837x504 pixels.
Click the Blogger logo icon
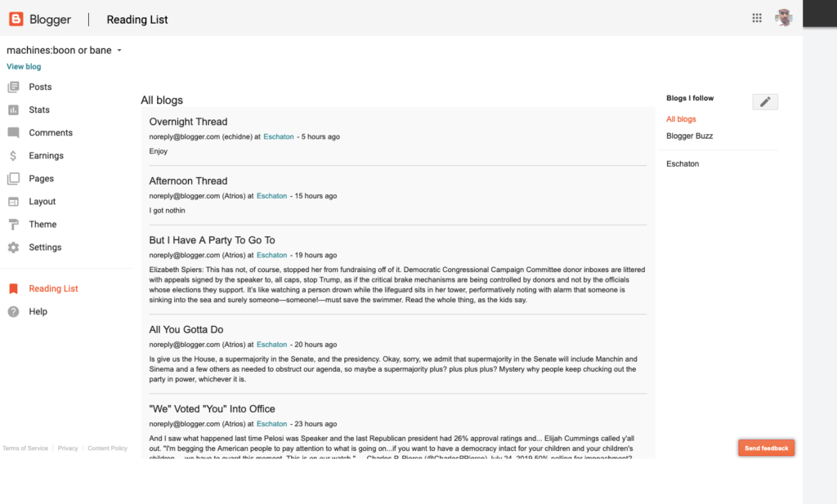pyautogui.click(x=16, y=19)
